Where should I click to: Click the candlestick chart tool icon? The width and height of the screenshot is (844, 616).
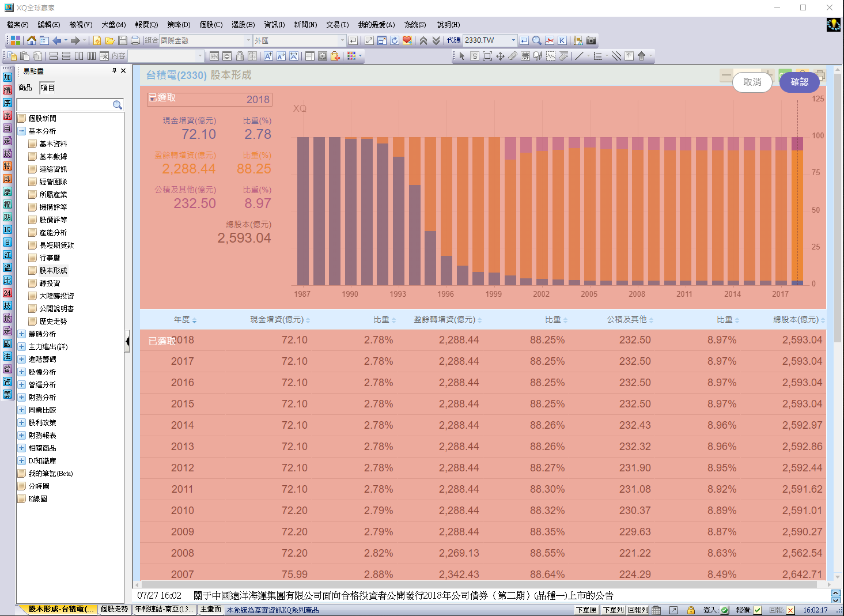click(538, 56)
